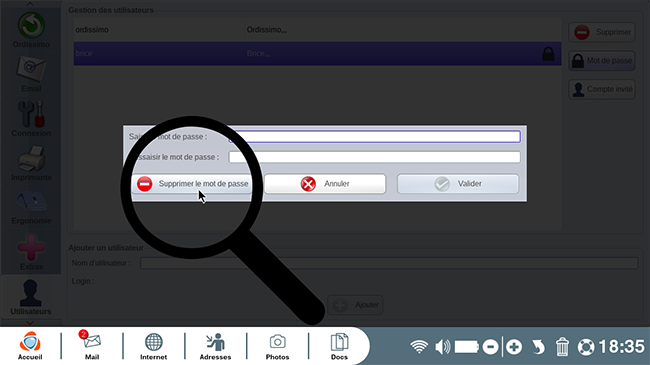Viewport: 650px width, 365px height.
Task: Click Supprimer le mot de passe button
Action: point(192,184)
